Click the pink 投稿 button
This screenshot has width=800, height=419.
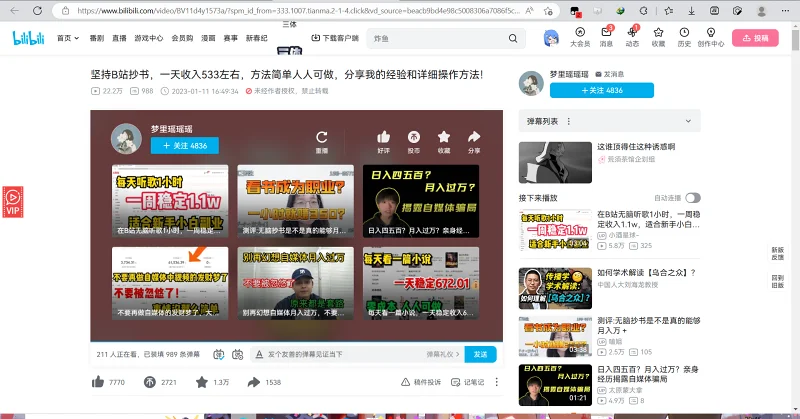click(755, 38)
